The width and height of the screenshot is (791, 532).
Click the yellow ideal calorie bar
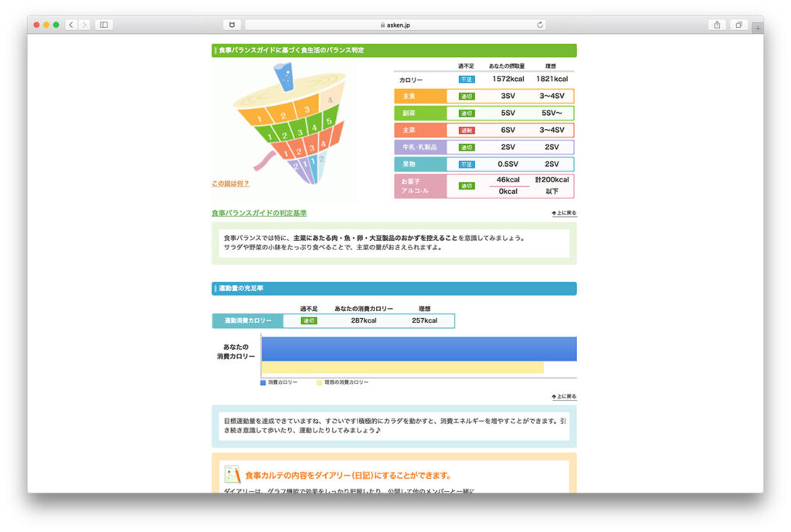(402, 368)
